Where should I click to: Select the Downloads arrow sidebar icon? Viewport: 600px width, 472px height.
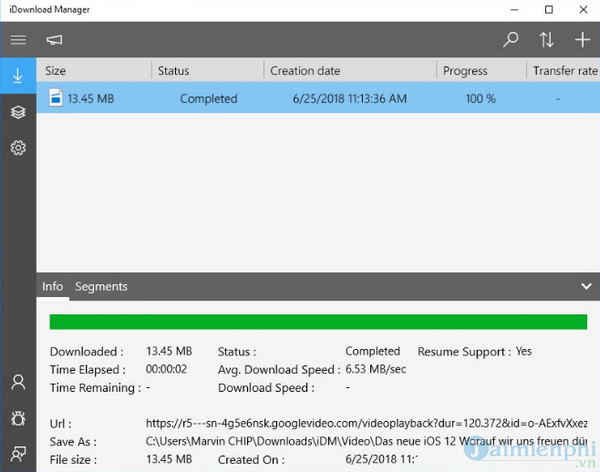click(18, 76)
